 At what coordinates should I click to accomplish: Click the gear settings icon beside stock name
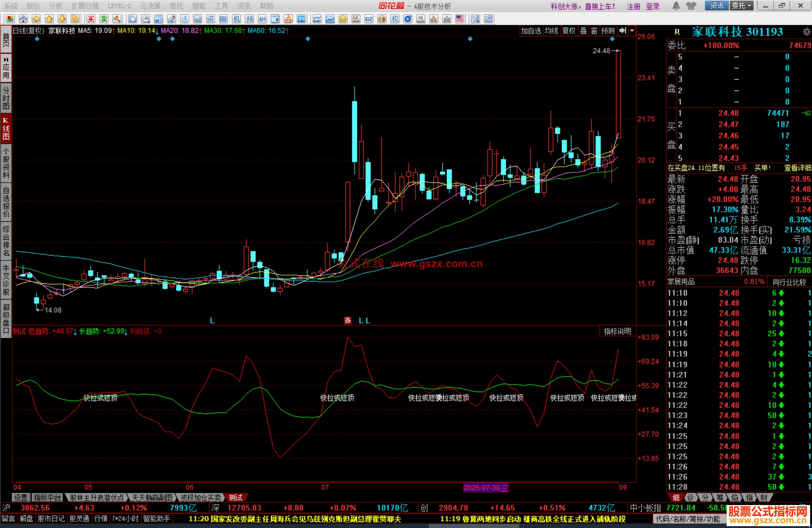806,32
